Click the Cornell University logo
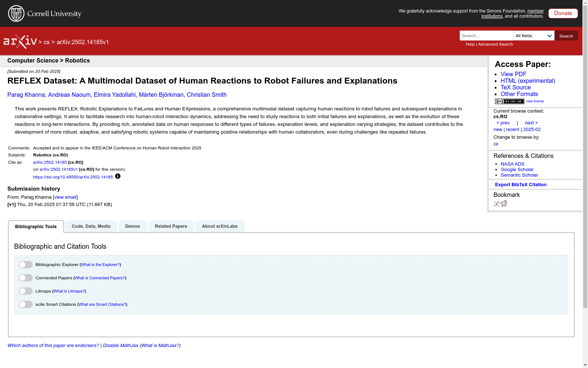588x368 pixels. pyautogui.click(x=45, y=14)
